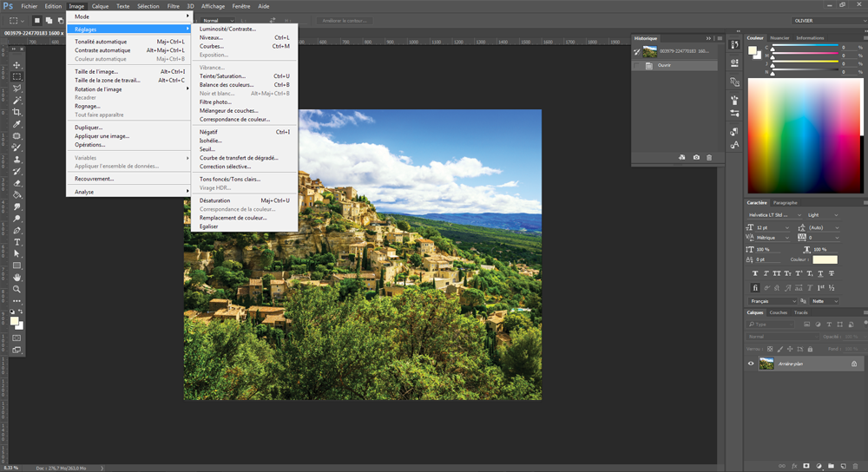The width and height of the screenshot is (868, 472).
Task: Toggle the lock on Arrière-plan layer
Action: tap(854, 364)
